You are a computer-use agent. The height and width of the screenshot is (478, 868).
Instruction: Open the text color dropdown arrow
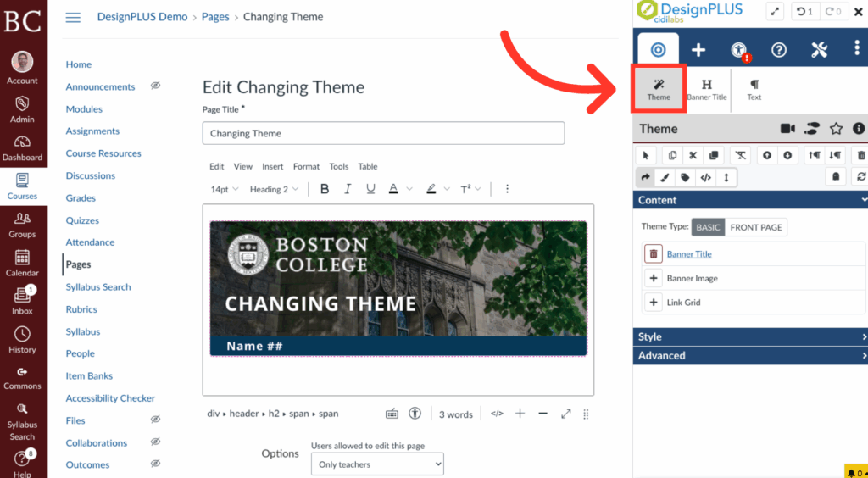point(409,189)
